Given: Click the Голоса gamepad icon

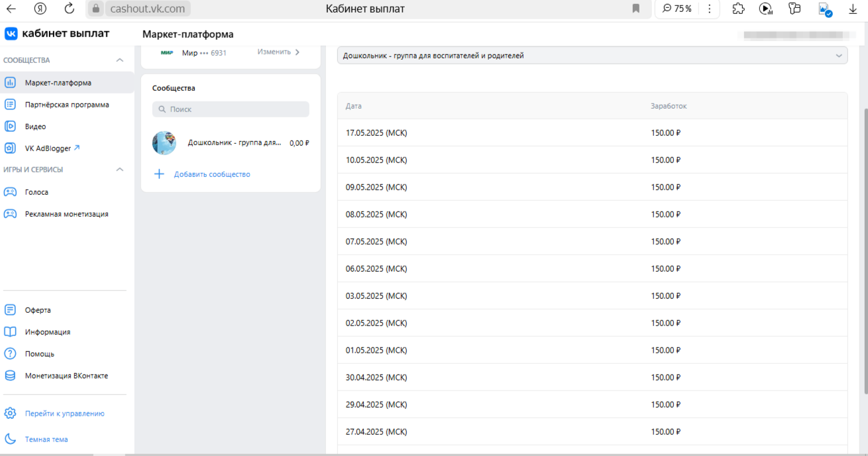Looking at the screenshot, I should pyautogui.click(x=10, y=192).
